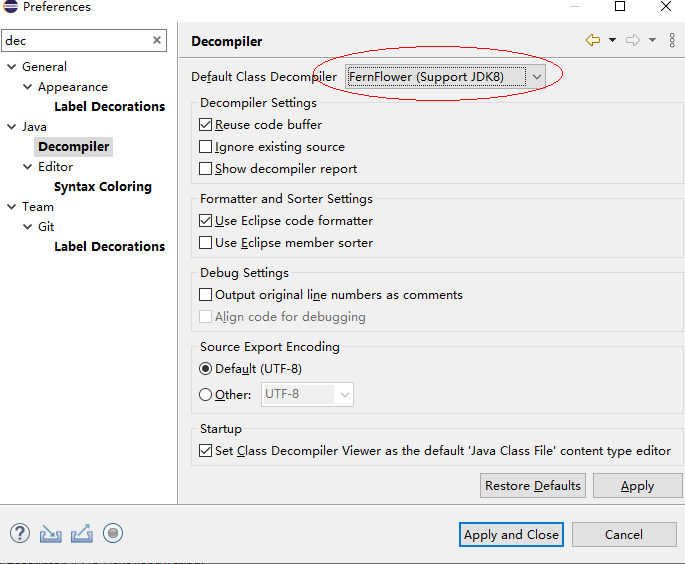Open the three-dot view menu icon
Image resolution: width=685 pixels, height=564 pixels.
point(671,40)
